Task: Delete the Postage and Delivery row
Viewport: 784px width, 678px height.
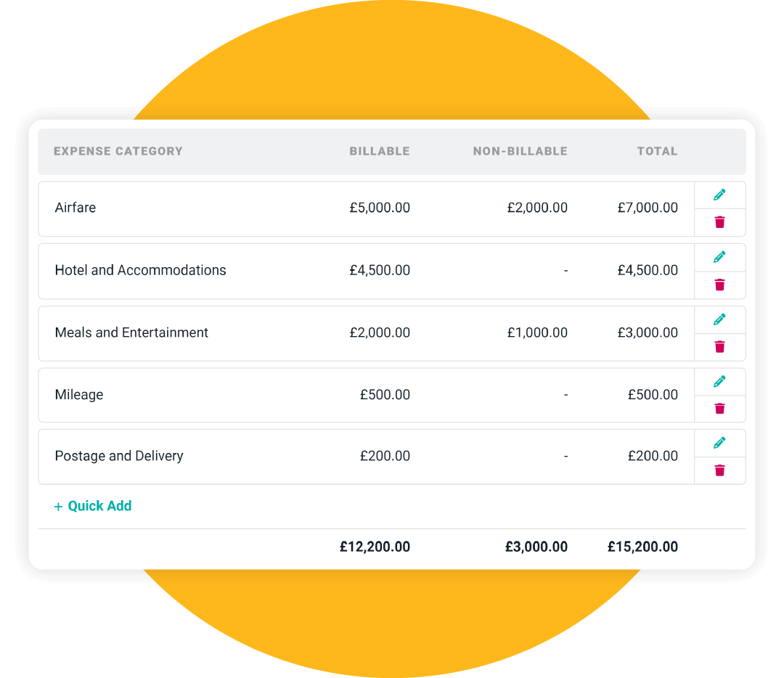Action: pos(719,470)
